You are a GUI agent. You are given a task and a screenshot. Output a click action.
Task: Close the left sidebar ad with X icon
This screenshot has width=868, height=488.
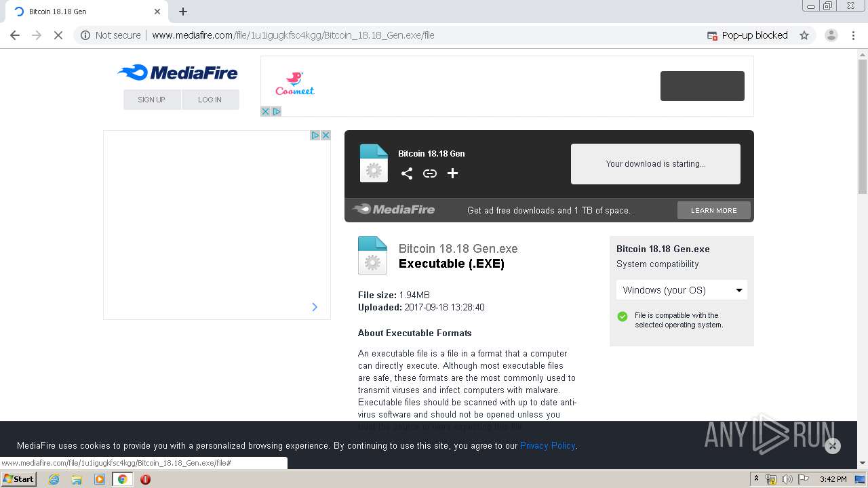coord(325,136)
